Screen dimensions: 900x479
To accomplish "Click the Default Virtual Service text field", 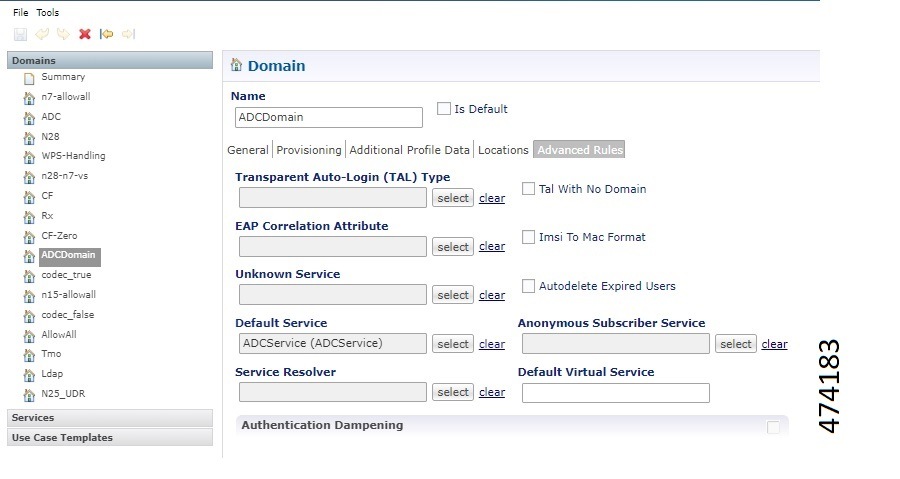I will [x=615, y=393].
